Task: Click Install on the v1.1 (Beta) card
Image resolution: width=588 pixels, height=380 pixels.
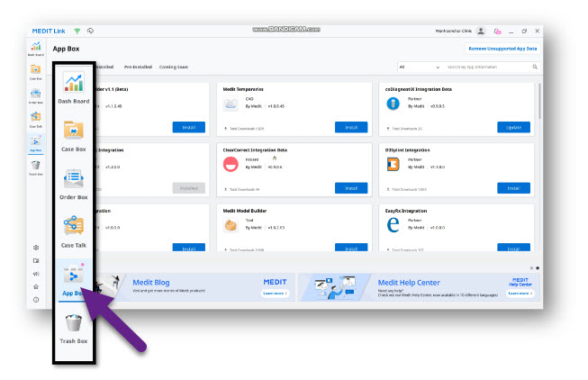Action: coord(188,127)
